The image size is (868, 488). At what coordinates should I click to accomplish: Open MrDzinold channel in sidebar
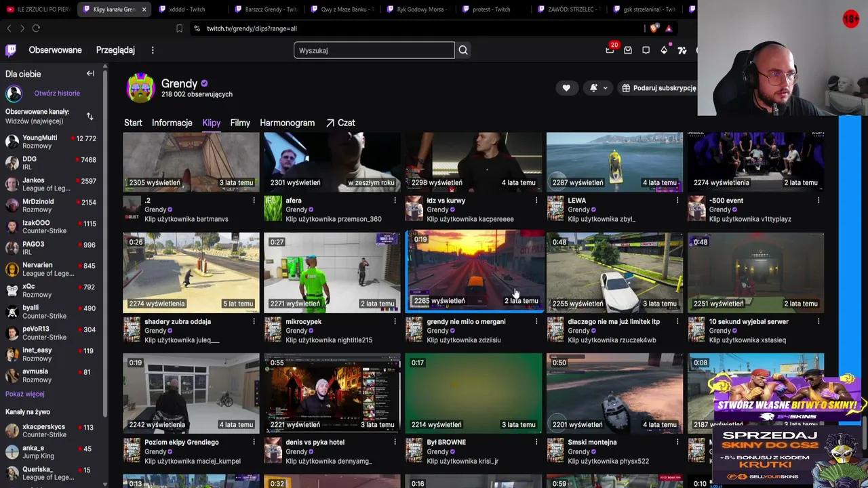(51, 205)
